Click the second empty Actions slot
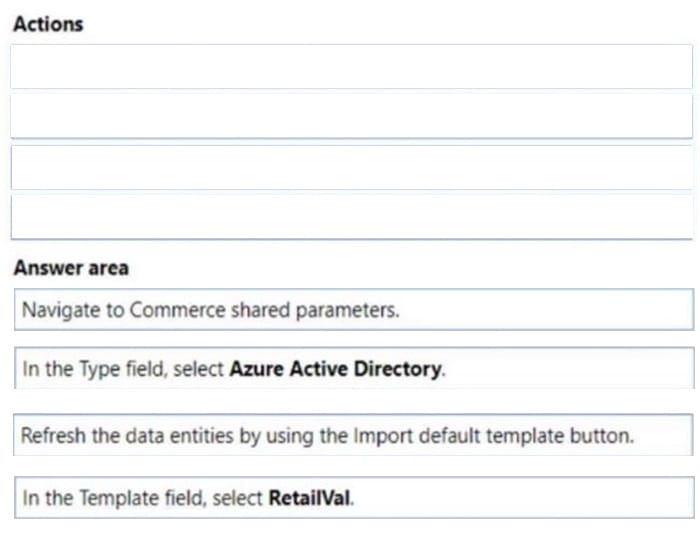This screenshot has width=700, height=546. [351, 116]
